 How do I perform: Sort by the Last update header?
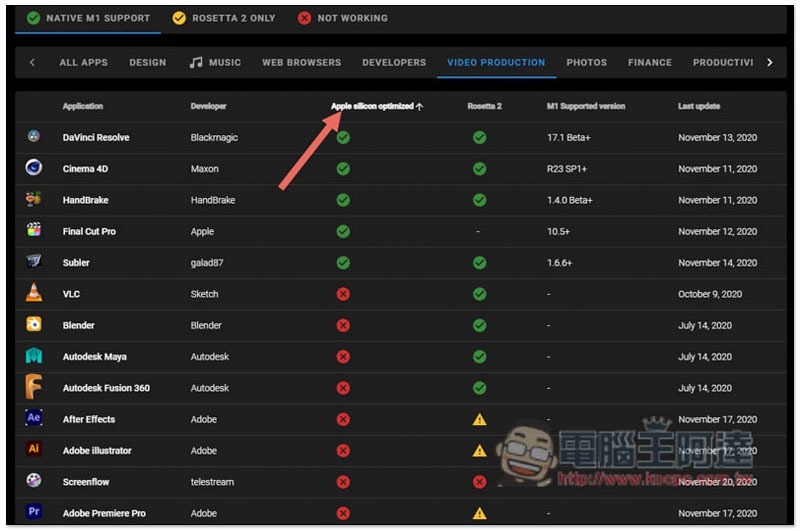point(698,106)
